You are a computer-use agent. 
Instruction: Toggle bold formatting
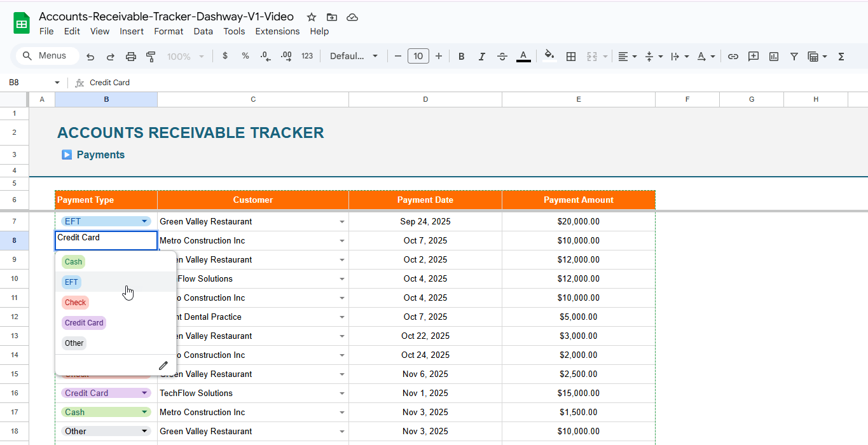tap(462, 57)
